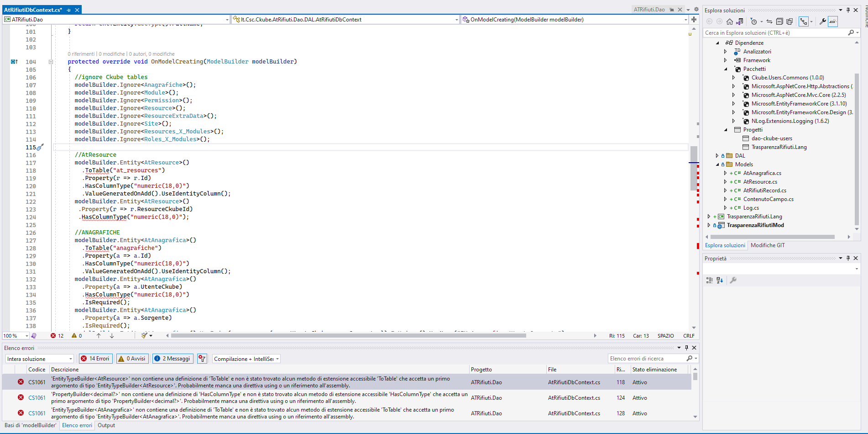The width and height of the screenshot is (868, 434).
Task: Click the code cleanup broom icon
Action: [x=145, y=336]
